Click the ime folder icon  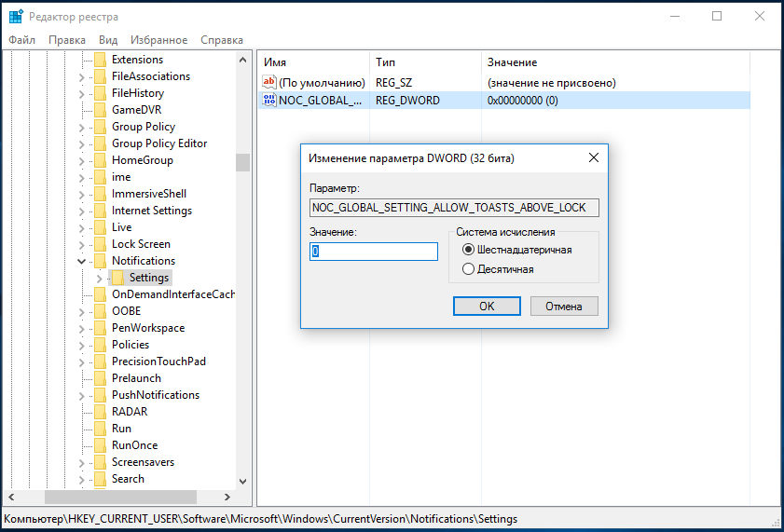point(100,177)
